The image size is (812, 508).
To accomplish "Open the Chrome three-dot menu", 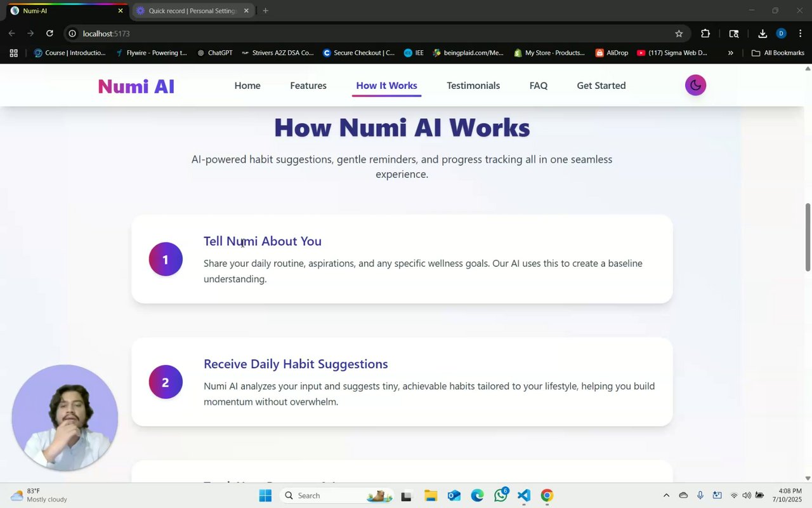I will click(x=801, y=34).
